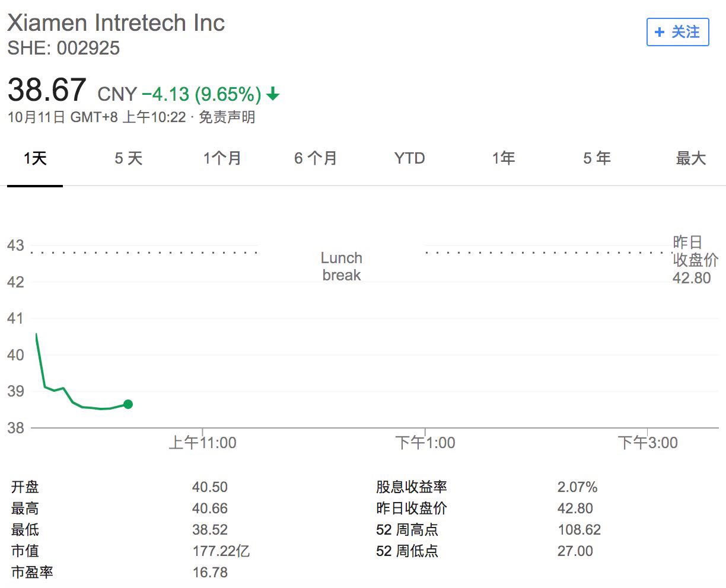Click the 52 周高点 value 108.62
The width and height of the screenshot is (726, 588).
tap(579, 530)
